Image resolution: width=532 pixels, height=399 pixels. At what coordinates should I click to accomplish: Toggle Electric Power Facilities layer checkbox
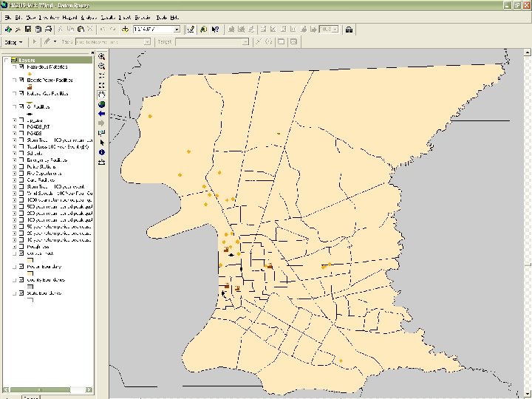[22, 80]
